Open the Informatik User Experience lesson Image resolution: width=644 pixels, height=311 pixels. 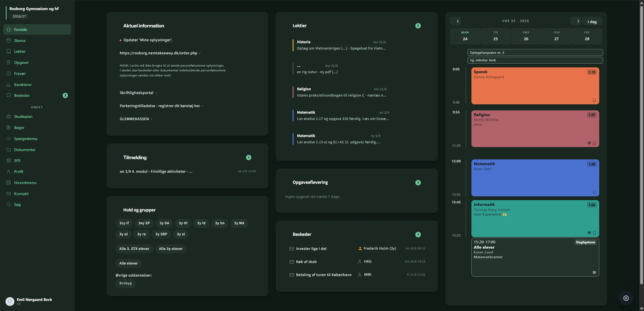[535, 218]
